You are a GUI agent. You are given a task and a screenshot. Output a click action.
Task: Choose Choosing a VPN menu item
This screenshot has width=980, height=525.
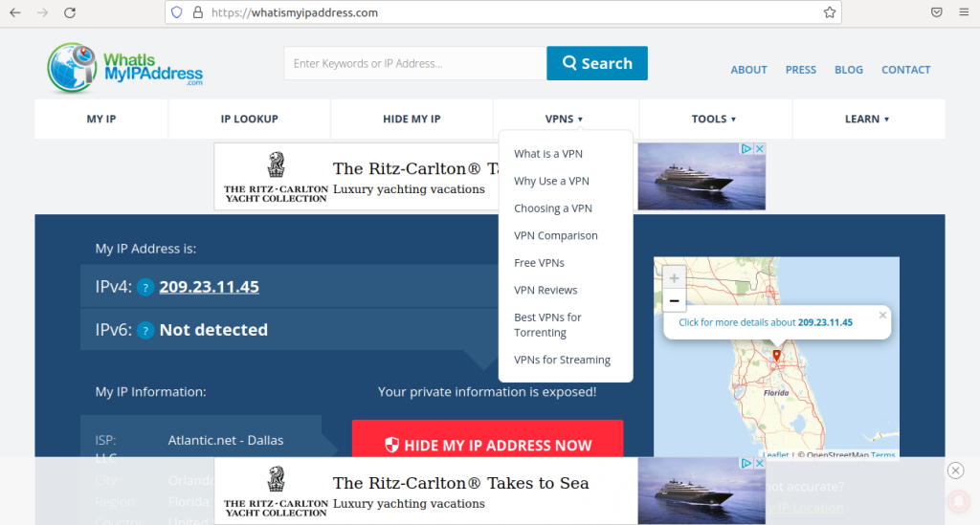click(553, 208)
